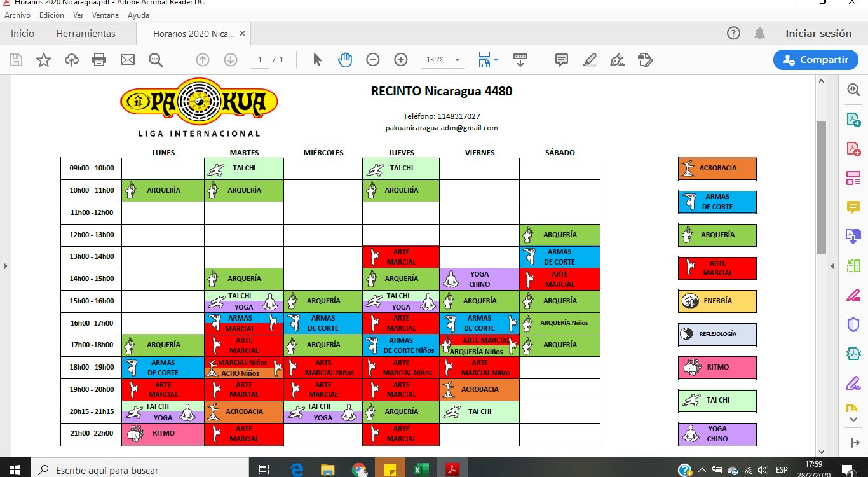The image size is (868, 477).
Task: Open Windows Start menu
Action: tap(15, 470)
